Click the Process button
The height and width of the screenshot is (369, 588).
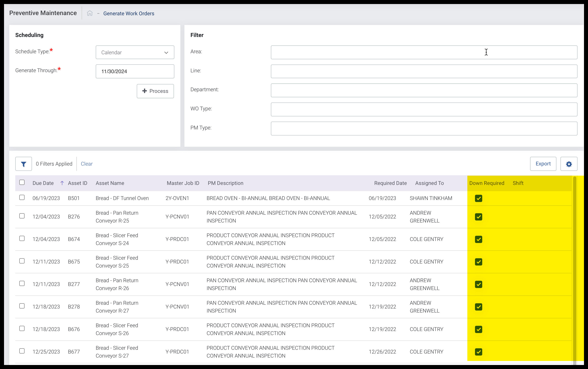click(155, 91)
